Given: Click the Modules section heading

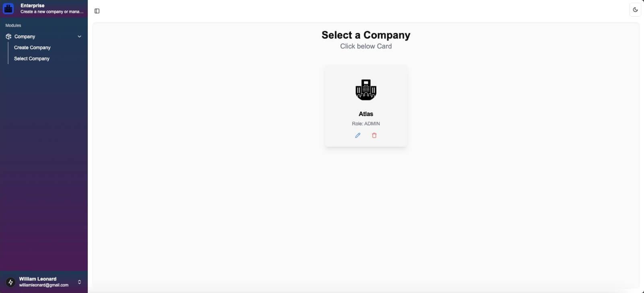Looking at the screenshot, I should (13, 25).
